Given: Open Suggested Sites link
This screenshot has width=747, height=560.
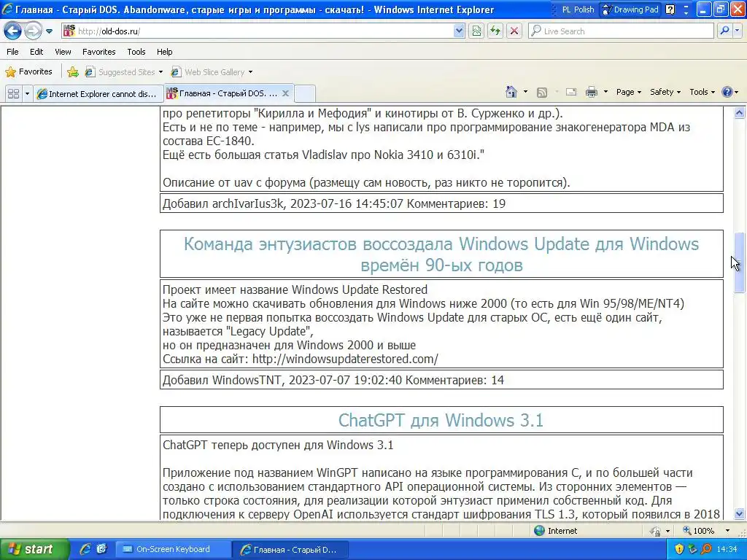Looking at the screenshot, I should (123, 72).
